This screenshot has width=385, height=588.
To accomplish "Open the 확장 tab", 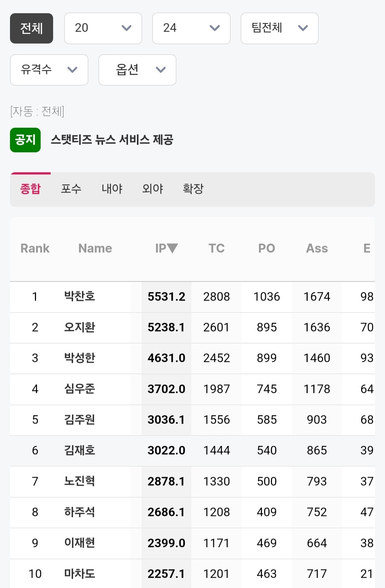I will click(x=193, y=189).
